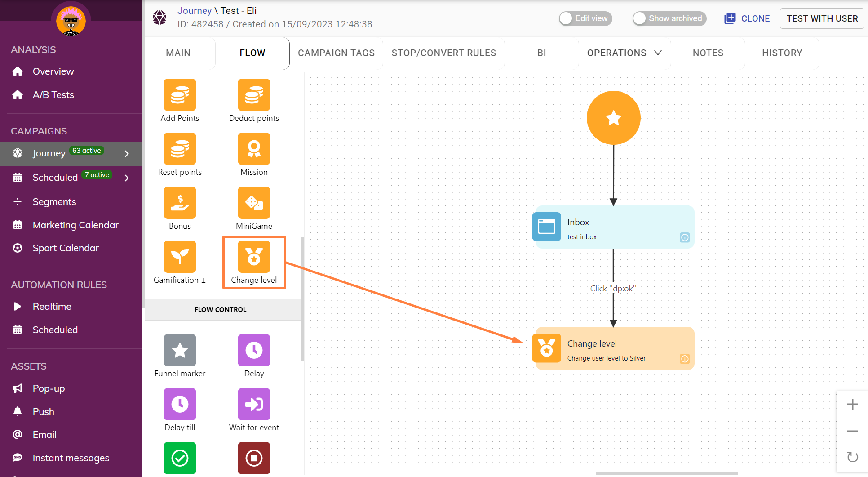
Task: Select the Add Points action icon
Action: (x=180, y=95)
